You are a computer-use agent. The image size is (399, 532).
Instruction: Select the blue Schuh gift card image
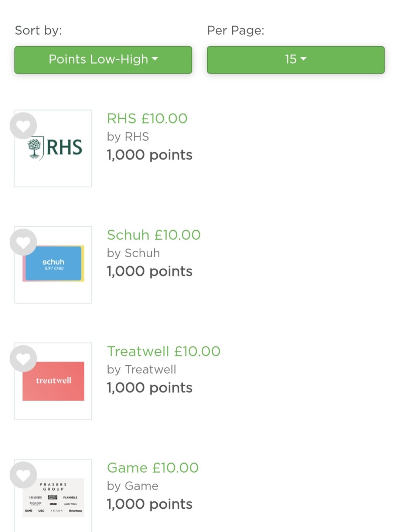coord(54,264)
